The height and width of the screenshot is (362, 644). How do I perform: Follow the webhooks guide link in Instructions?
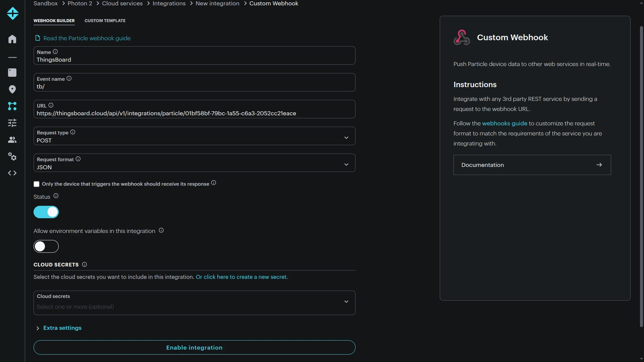coord(505,123)
